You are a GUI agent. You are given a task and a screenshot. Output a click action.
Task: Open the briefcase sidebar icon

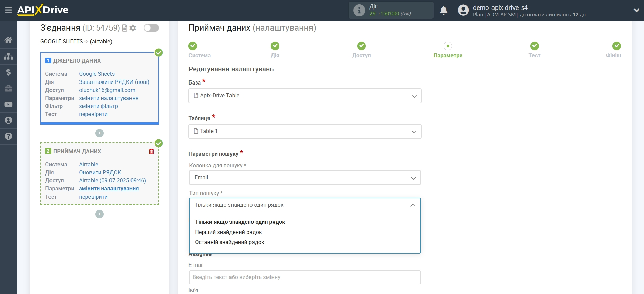[8, 88]
